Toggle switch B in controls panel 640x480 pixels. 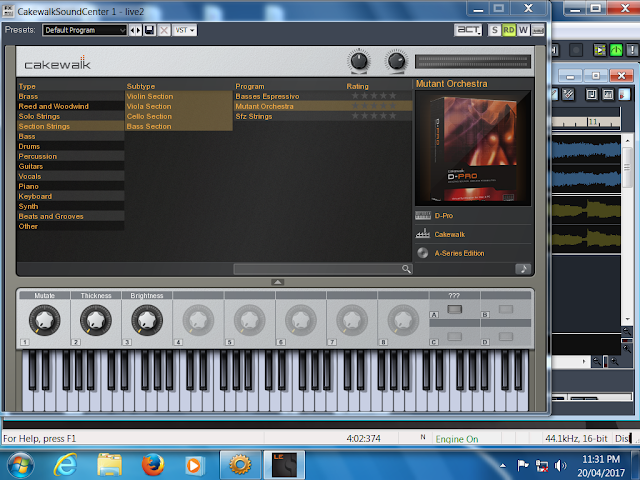(506, 309)
